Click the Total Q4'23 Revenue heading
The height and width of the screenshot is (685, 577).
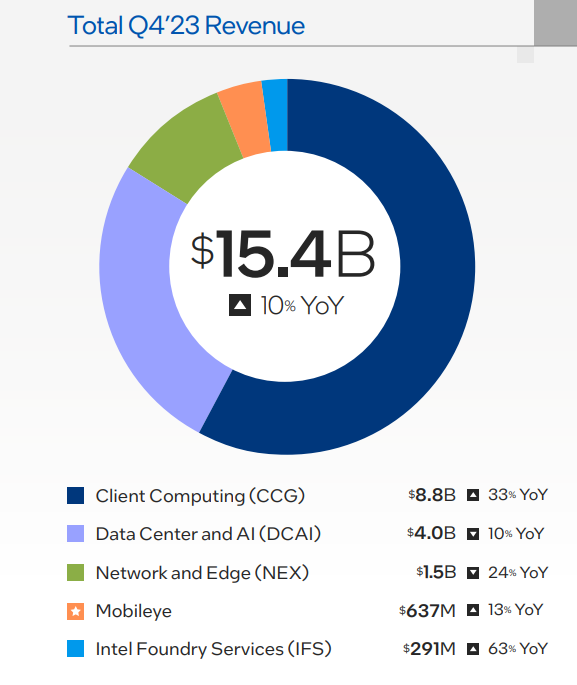(186, 25)
